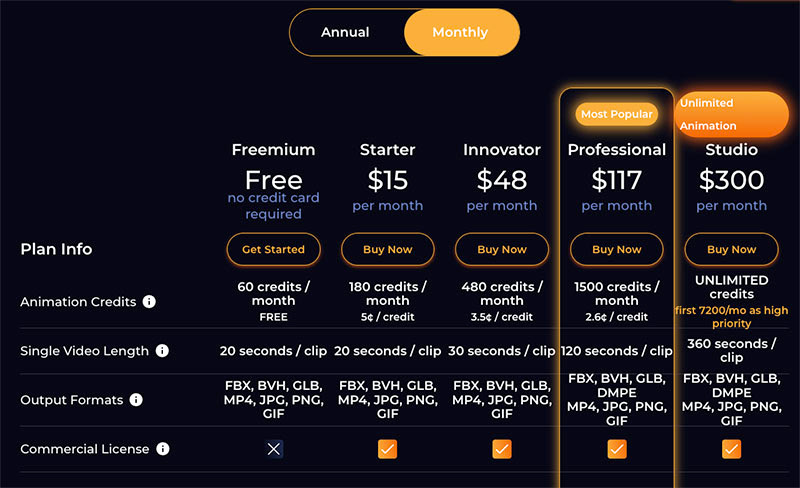
Task: Buy the Professional $117 plan
Action: click(617, 249)
